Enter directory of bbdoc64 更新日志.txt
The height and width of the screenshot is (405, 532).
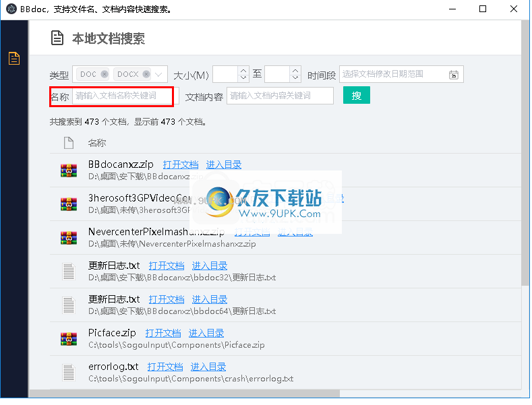point(209,299)
